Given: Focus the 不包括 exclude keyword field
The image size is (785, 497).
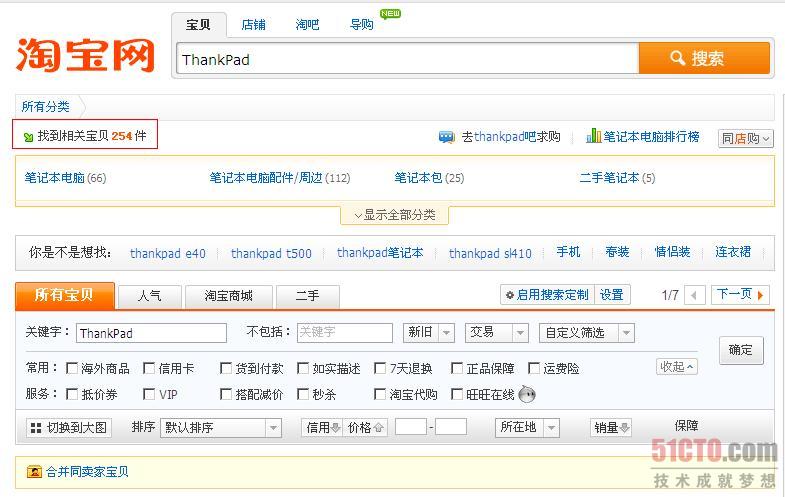Looking at the screenshot, I should [x=344, y=333].
